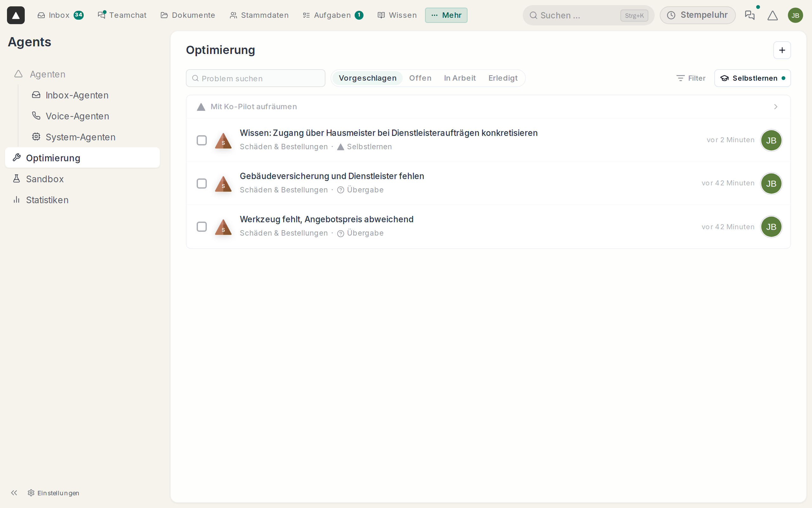Click the plus button to add problem

click(782, 50)
